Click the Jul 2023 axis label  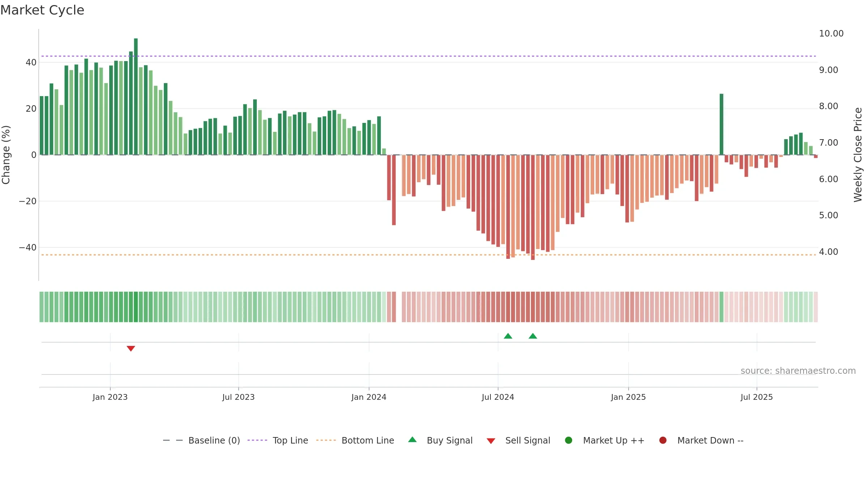click(238, 397)
